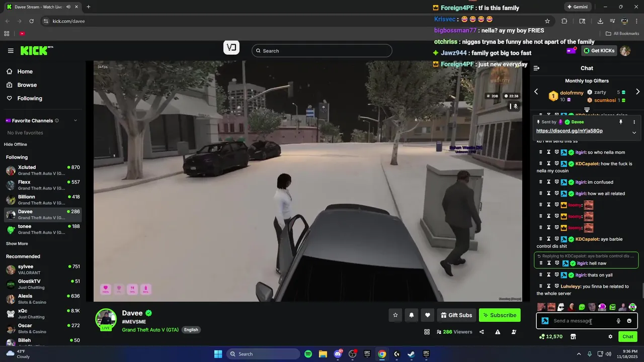Select the purple quick emote below chat
The height and width of the screenshot is (362, 644).
[x=602, y=307]
